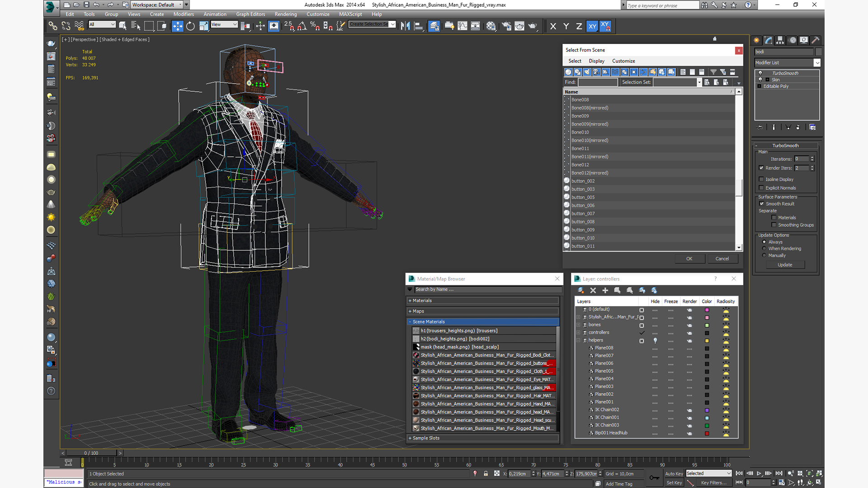
Task: Open the Hierarchy command panel tab
Action: pyautogui.click(x=780, y=40)
